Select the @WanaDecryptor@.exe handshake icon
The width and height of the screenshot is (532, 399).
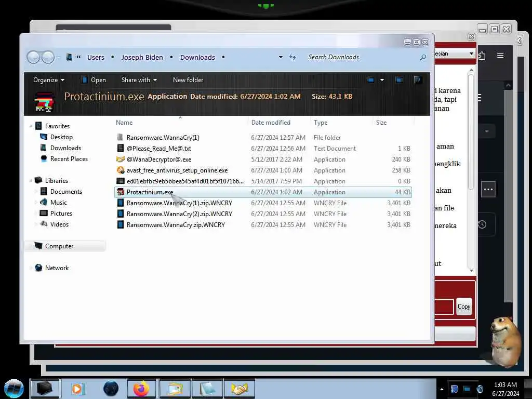(x=120, y=159)
